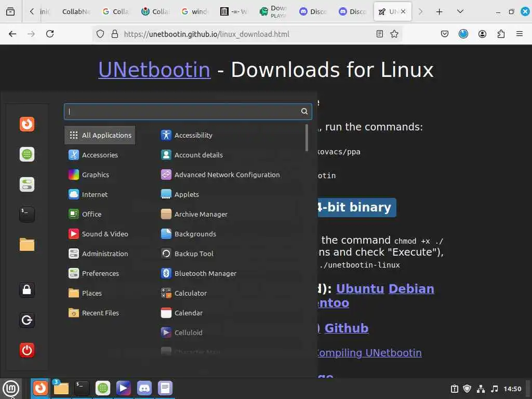The image size is (532, 399).
Task: Open Terminal from the taskbar
Action: 82,388
